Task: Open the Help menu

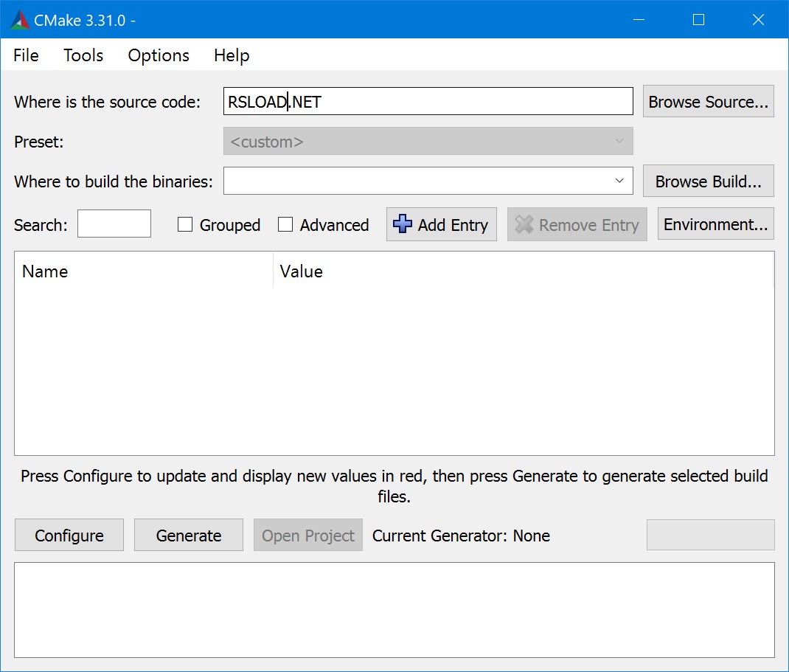Action: [231, 55]
